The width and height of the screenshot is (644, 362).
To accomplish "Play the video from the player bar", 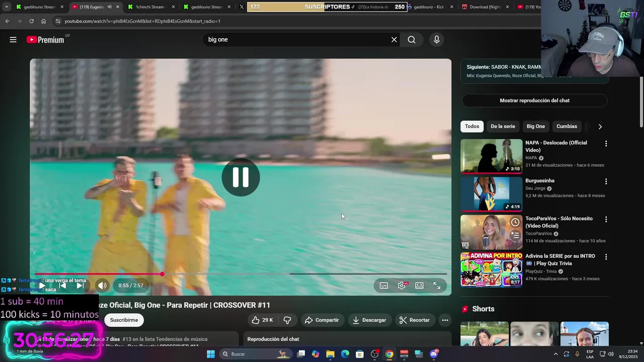I will point(42,286).
